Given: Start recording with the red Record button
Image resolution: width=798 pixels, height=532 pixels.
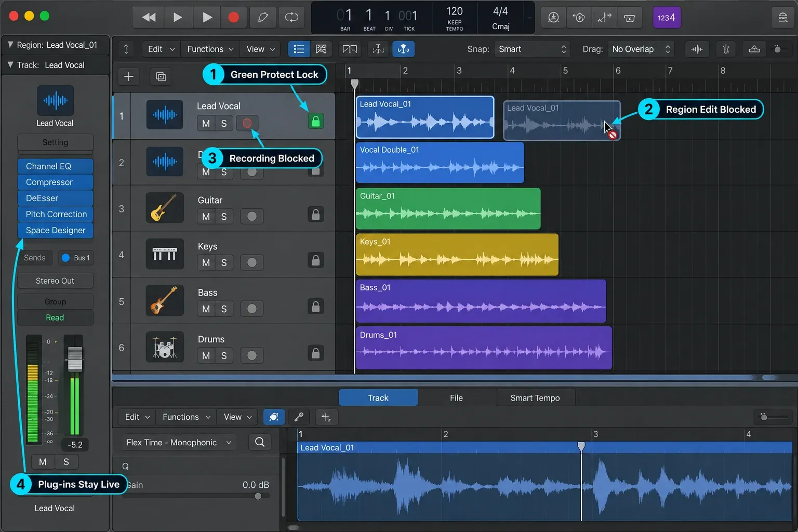Looking at the screenshot, I should 233,17.
